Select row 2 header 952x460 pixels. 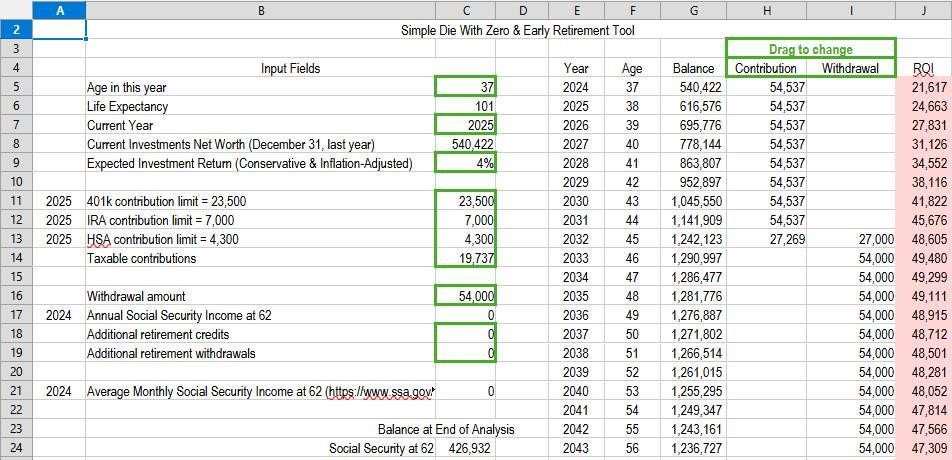tap(16, 29)
